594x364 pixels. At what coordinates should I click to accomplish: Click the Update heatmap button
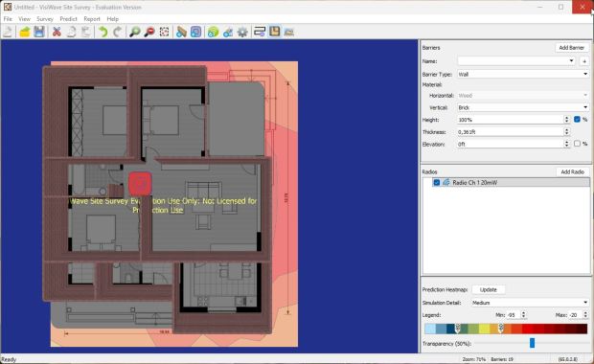[488, 289]
